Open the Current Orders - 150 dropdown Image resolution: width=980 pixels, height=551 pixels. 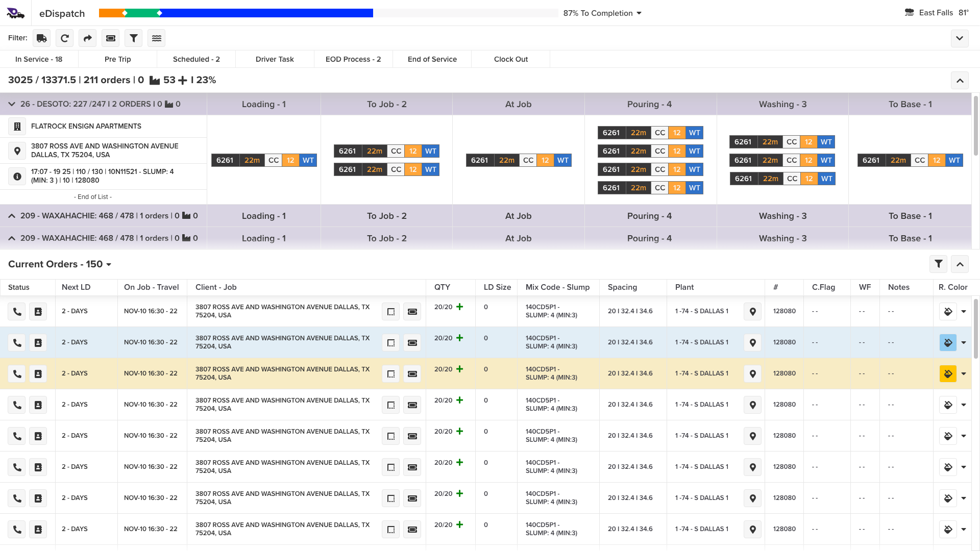click(x=109, y=264)
